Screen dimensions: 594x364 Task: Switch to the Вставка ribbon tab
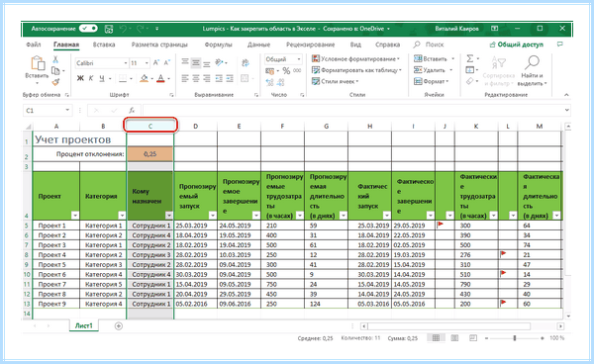104,45
